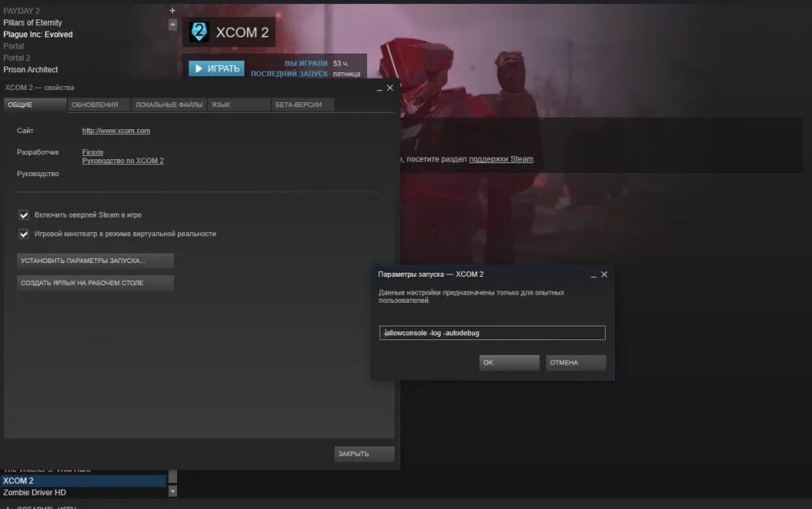Toggle Steam overlay in game checkbox

(x=24, y=215)
